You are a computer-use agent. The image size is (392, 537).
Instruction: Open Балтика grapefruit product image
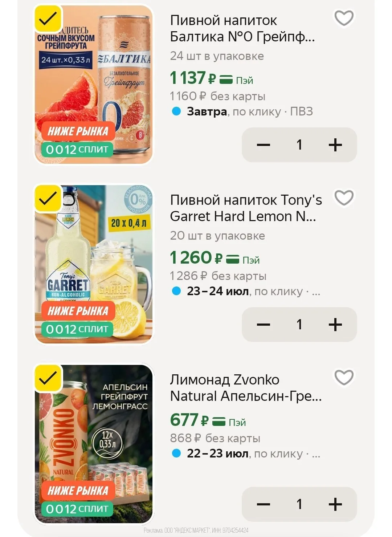pyautogui.click(x=94, y=84)
